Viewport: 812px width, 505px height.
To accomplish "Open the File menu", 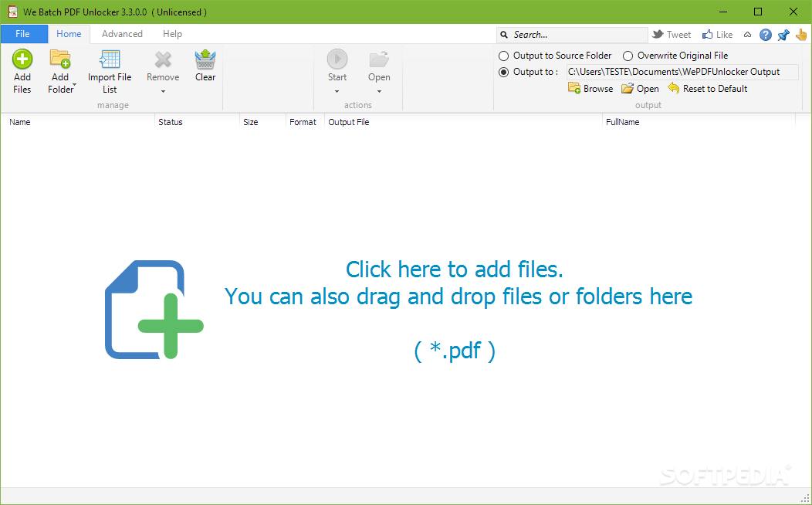I will tap(23, 34).
